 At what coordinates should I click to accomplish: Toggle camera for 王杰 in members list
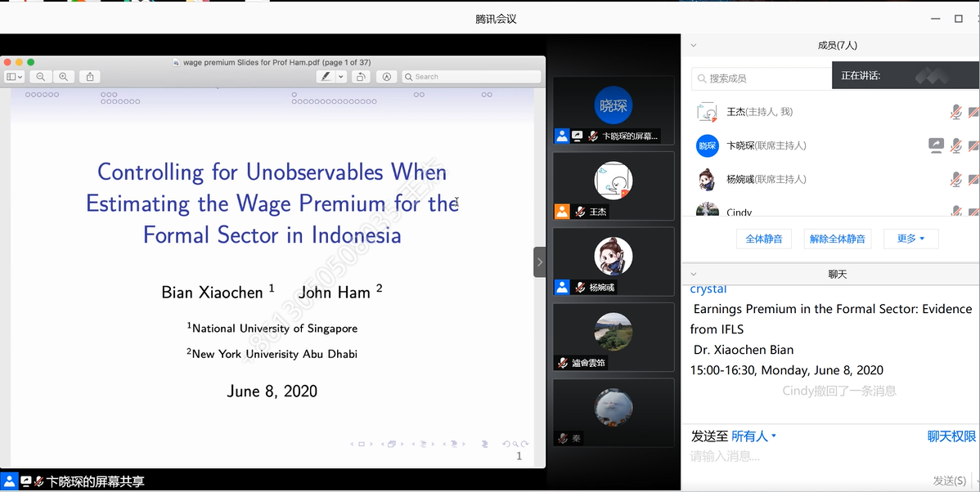973,112
